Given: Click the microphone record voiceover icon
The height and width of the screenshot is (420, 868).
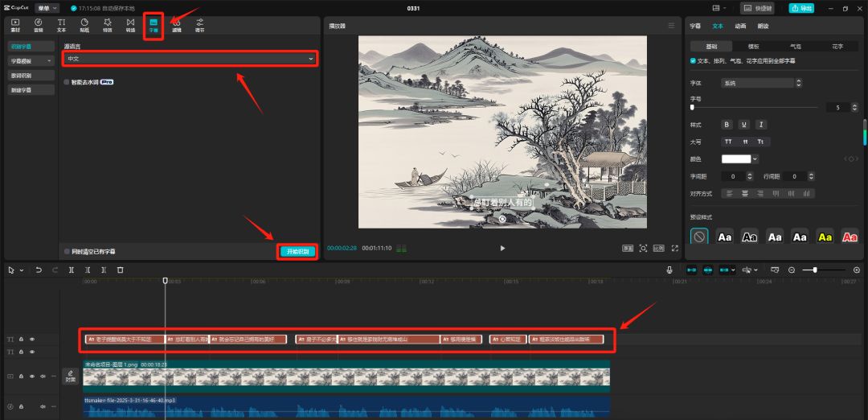Looking at the screenshot, I should pos(669,270).
